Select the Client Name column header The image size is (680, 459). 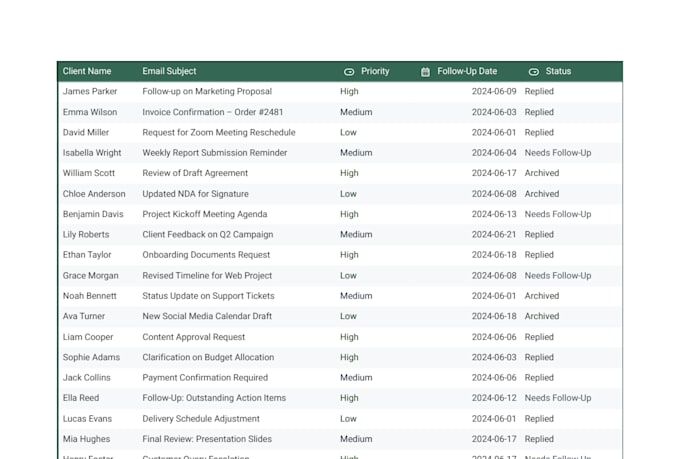87,71
